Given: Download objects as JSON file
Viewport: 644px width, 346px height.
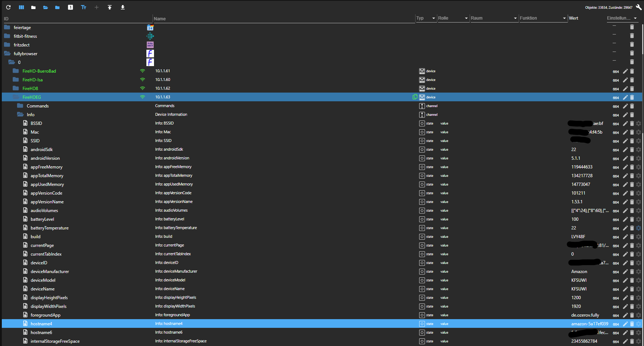Looking at the screenshot, I should pos(123,7).
